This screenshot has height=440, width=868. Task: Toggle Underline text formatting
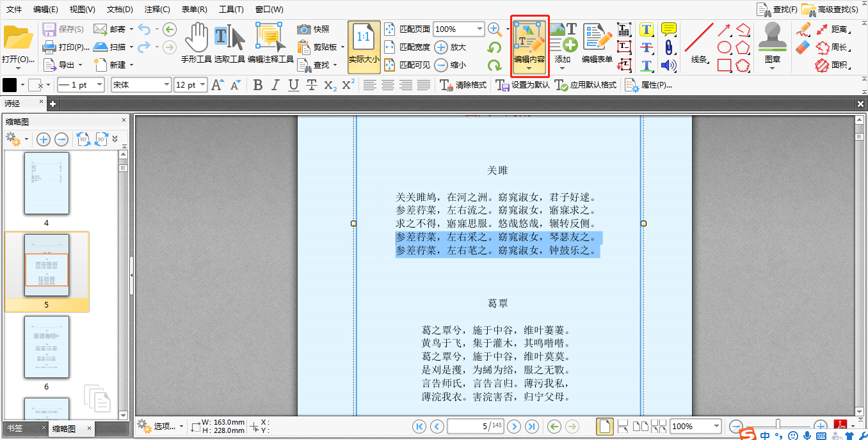pyautogui.click(x=294, y=85)
